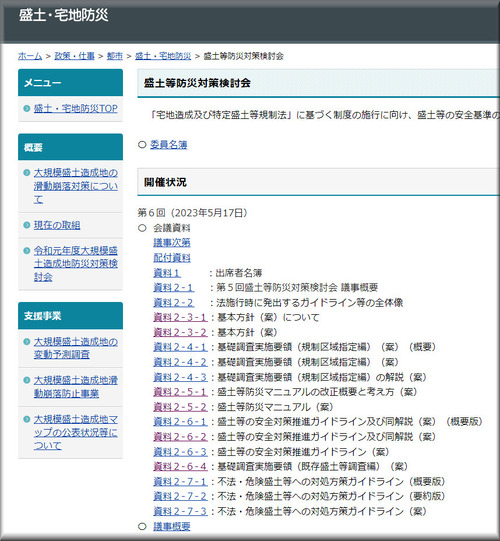Click bullet icon next to 現在の取組

pos(27,225)
